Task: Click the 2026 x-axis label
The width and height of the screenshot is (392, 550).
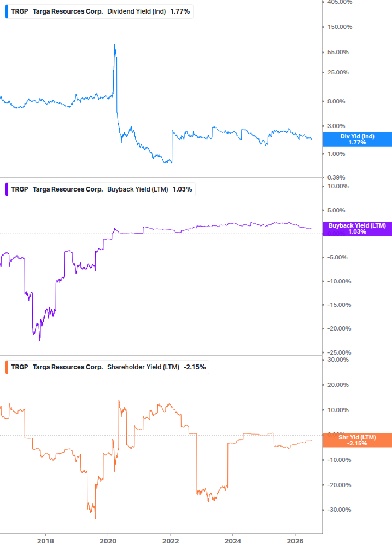Action: [295, 541]
